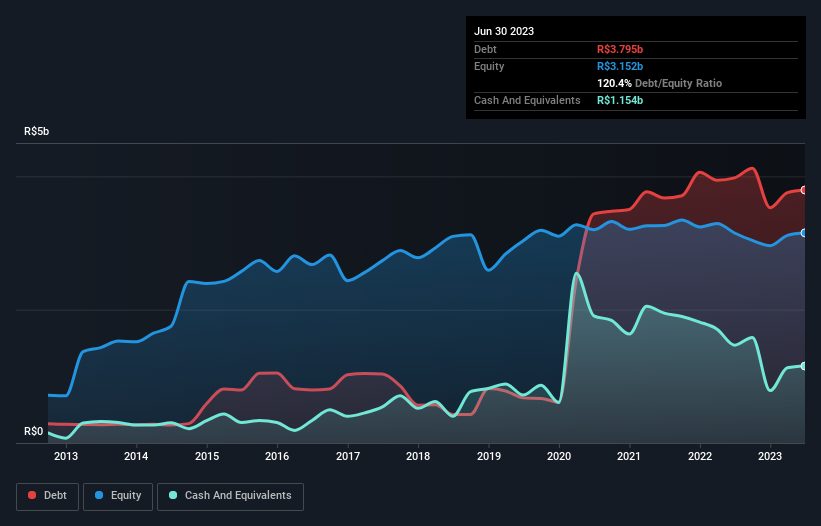Click the blue Equity legend dot

[100, 495]
